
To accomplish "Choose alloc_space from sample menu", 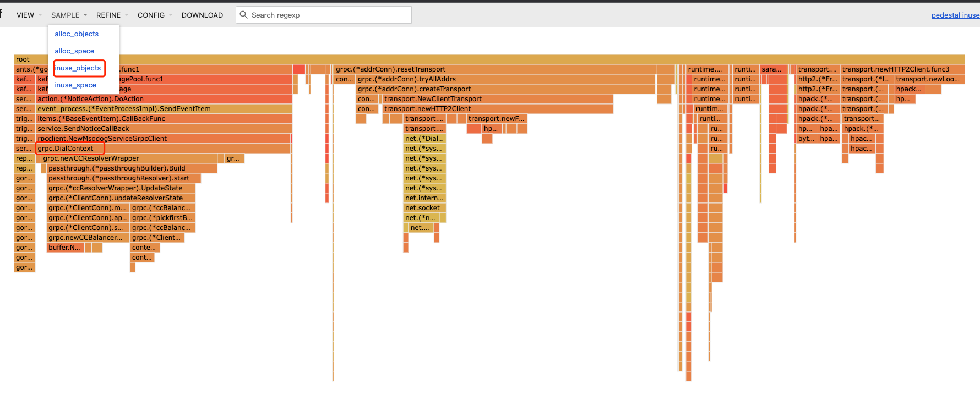I will (x=74, y=51).
